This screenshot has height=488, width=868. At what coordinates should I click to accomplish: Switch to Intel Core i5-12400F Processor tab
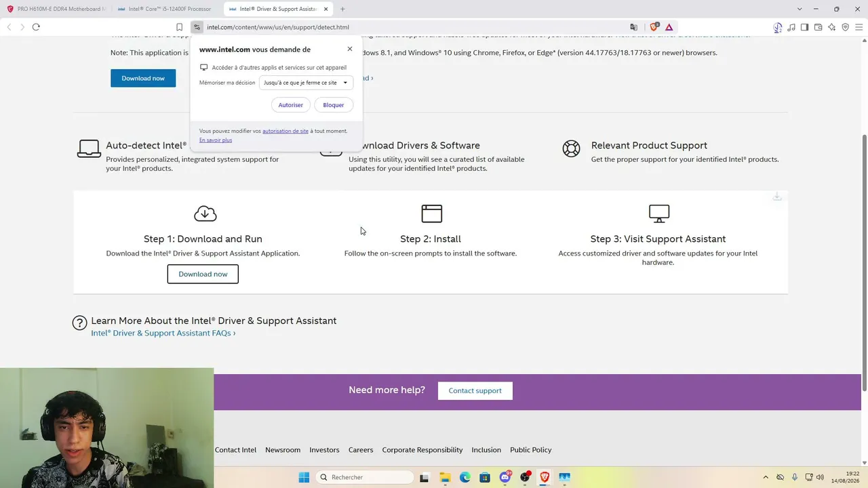click(166, 9)
